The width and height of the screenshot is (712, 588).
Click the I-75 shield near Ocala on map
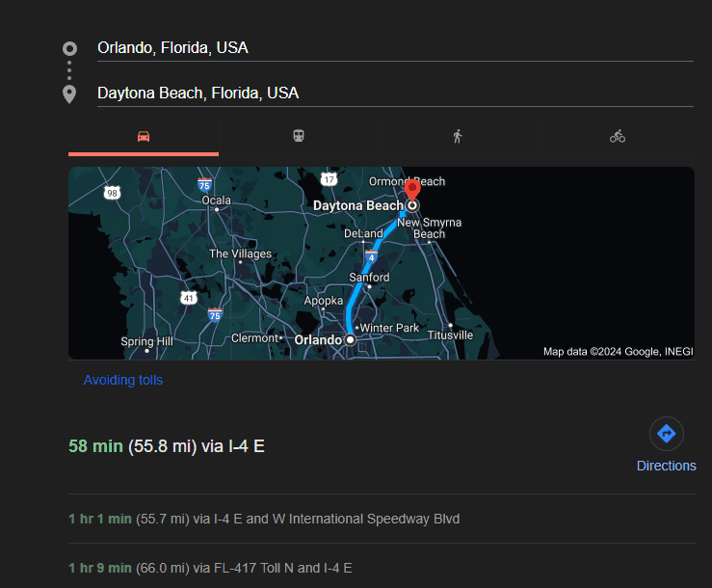tap(204, 184)
